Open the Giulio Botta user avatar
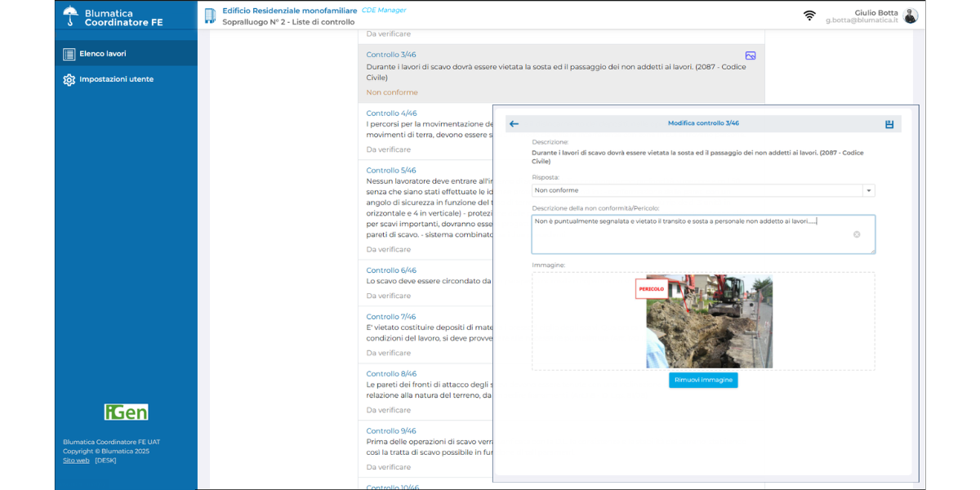This screenshot has width=980, height=490. click(x=911, y=16)
